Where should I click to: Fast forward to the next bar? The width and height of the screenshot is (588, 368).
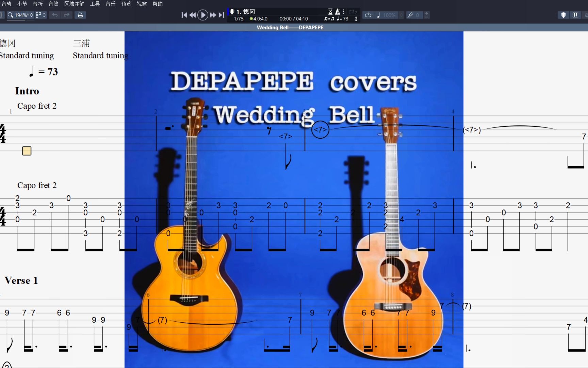coord(213,15)
